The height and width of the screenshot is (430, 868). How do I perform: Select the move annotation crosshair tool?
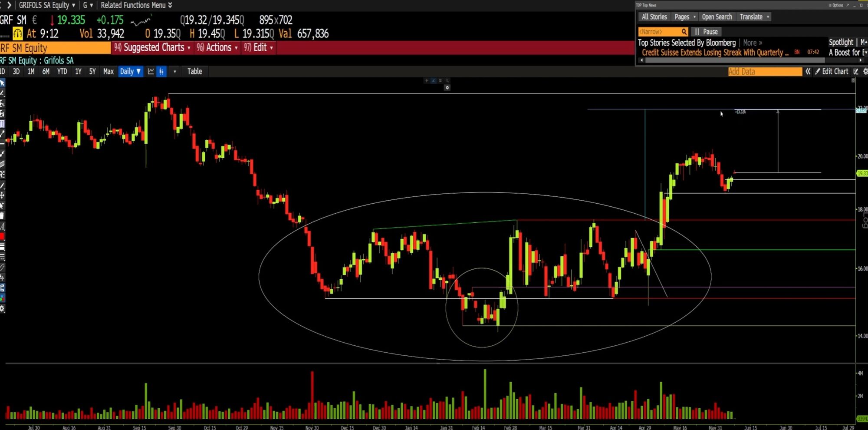(2, 195)
